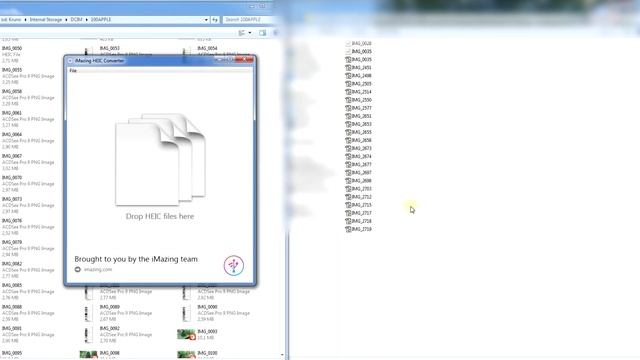Select 200APPLE in the address breadcrumb

click(x=101, y=20)
